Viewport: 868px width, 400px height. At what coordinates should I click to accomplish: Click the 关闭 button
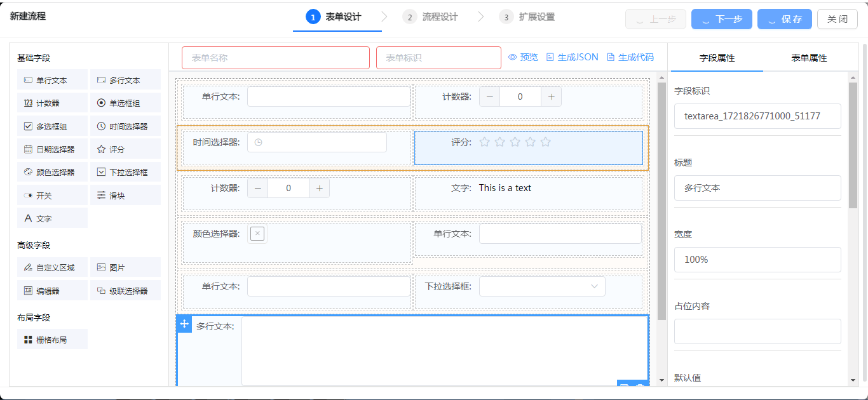tap(837, 19)
